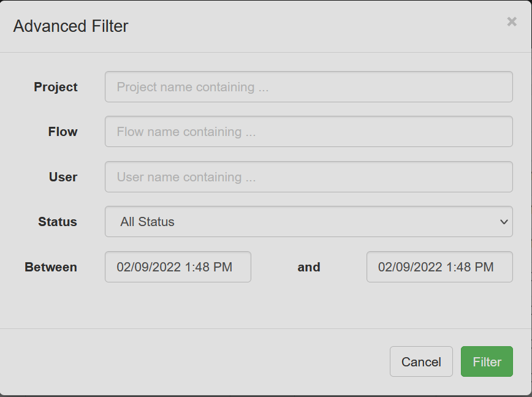Click empty footer area left of Cancel
The width and height of the screenshot is (532, 397).
(x=196, y=362)
